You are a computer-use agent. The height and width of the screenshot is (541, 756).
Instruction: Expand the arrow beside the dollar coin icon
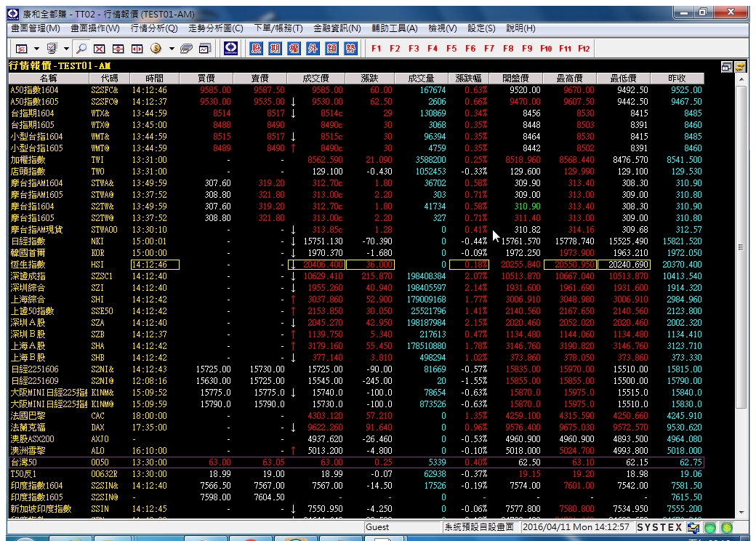(172, 49)
